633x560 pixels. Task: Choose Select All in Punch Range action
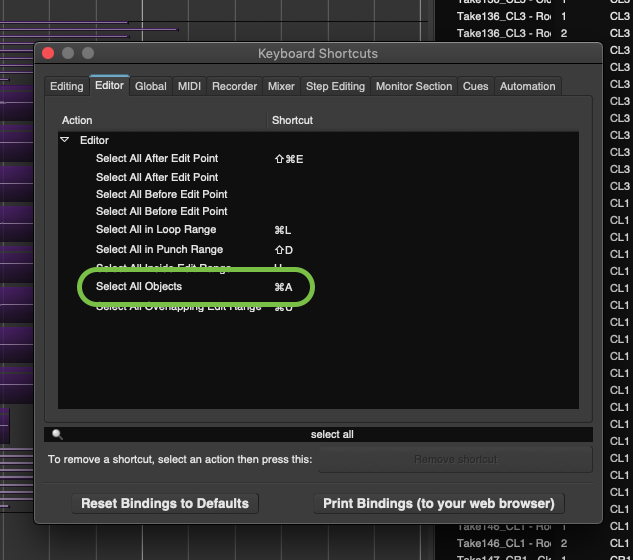[159, 249]
